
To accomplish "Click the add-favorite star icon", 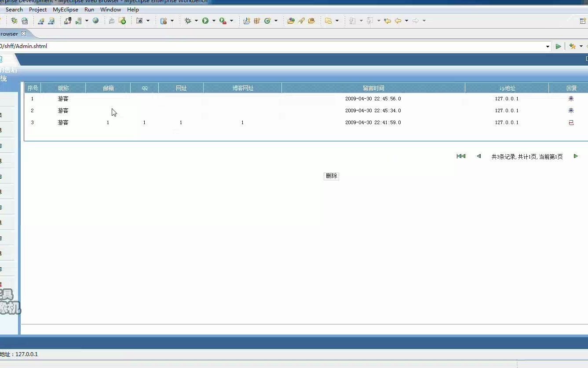I will (x=572, y=46).
